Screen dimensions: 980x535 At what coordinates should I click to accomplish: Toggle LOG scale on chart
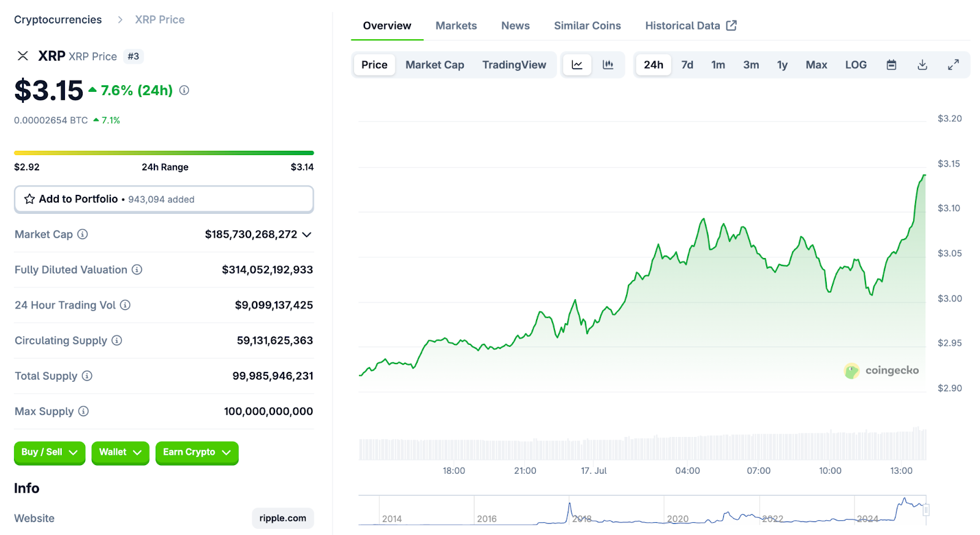click(856, 65)
